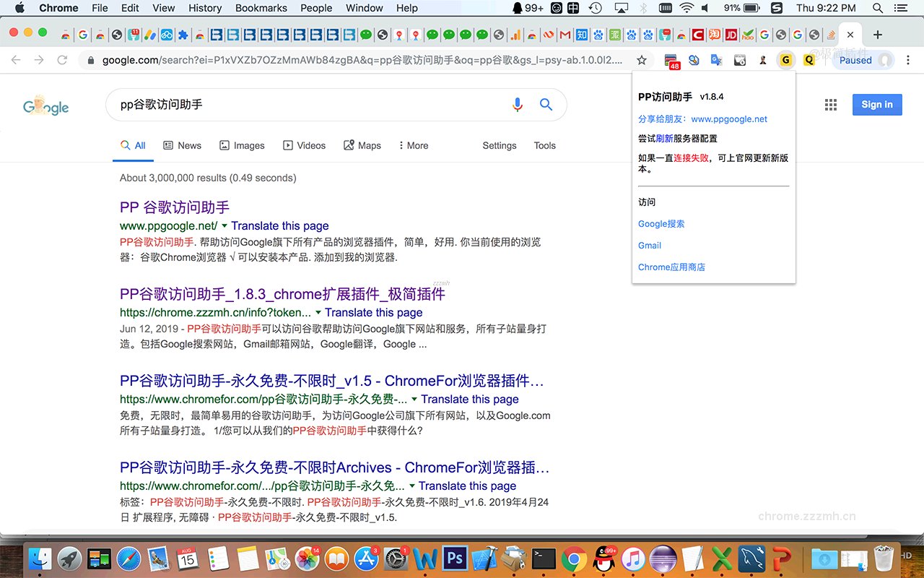924x578 pixels.
Task: Click the extension icon with red 48 badge
Action: (x=671, y=61)
